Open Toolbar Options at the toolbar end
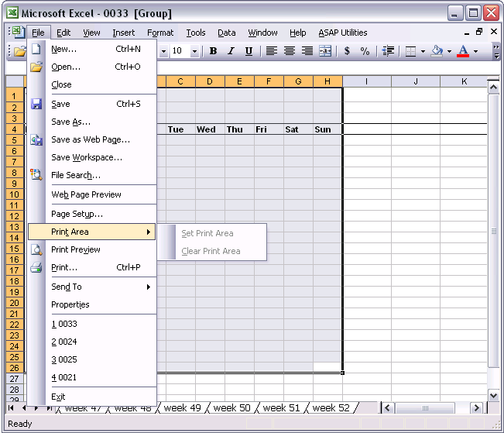Image resolution: width=504 pixels, height=433 pixels. click(496, 51)
